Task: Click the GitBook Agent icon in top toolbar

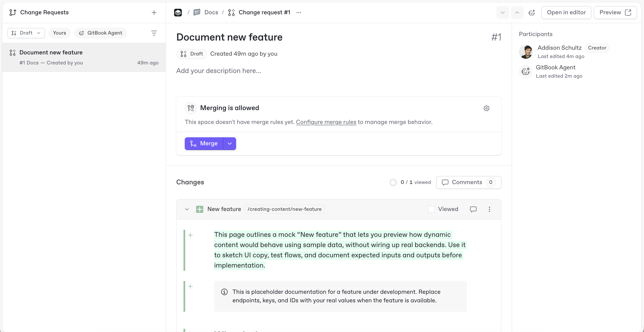Action: (532, 13)
